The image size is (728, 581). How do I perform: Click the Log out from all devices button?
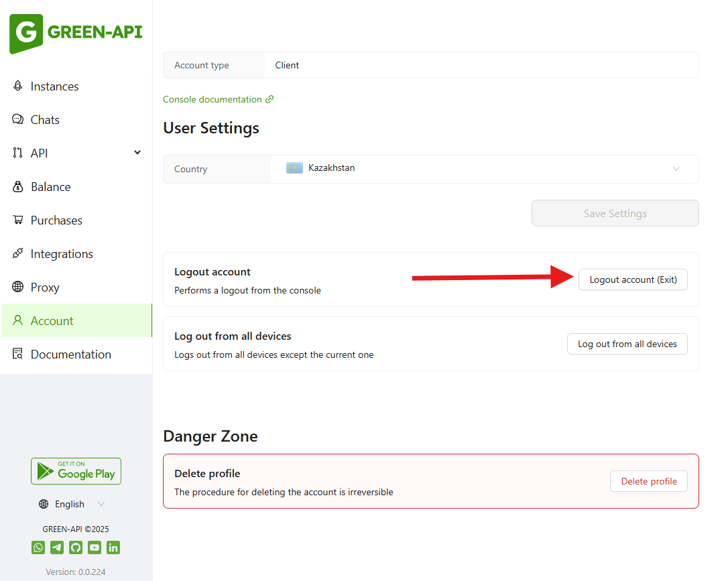click(x=627, y=344)
